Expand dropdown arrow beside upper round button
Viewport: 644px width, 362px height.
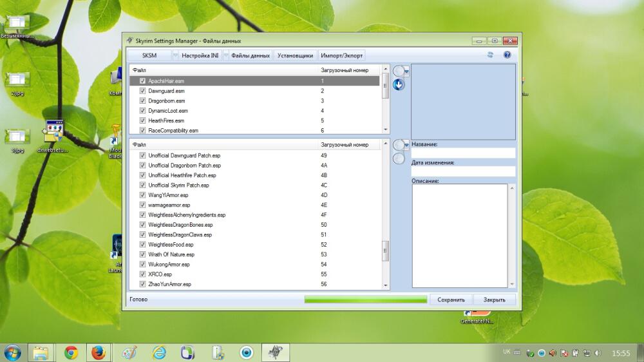tap(406, 71)
